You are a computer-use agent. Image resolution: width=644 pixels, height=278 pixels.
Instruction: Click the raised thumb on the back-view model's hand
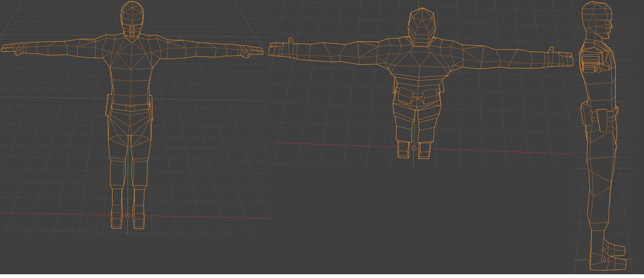[x=291, y=42]
